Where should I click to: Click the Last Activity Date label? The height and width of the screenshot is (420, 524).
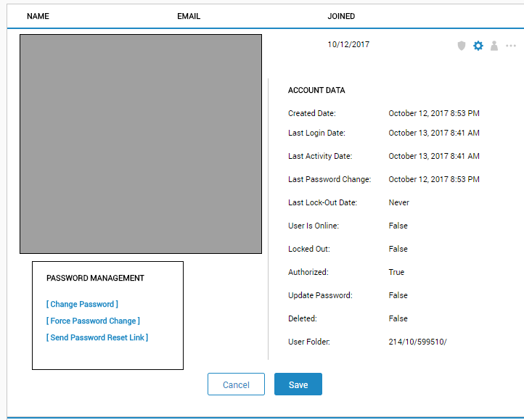point(320,156)
